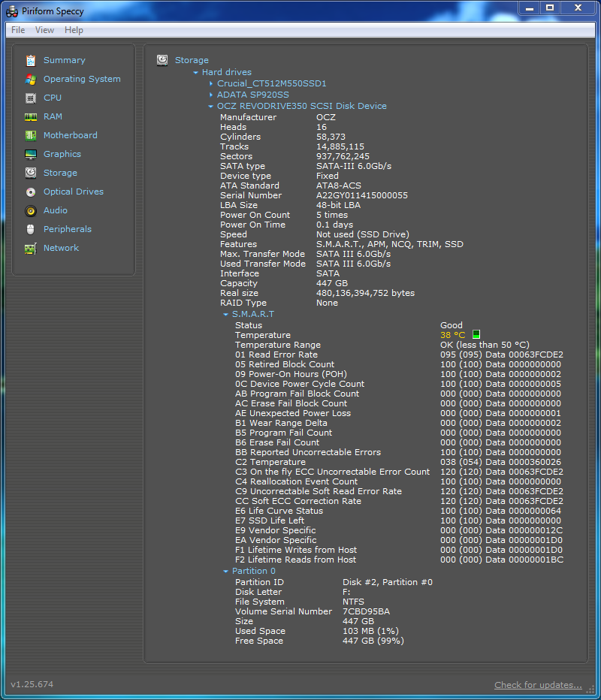
Task: Click the Summary icon in the sidebar
Action: point(31,60)
